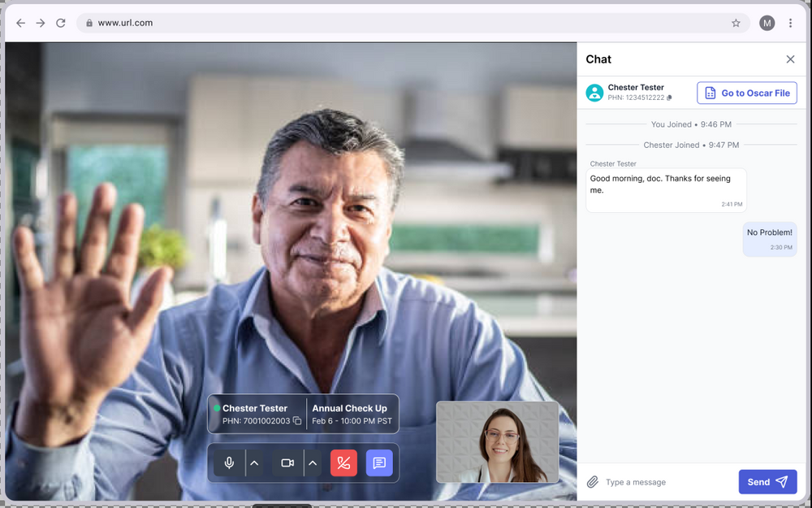Viewport: 812px width, 508px height.
Task: End the call with the red hang-up icon
Action: click(343, 462)
